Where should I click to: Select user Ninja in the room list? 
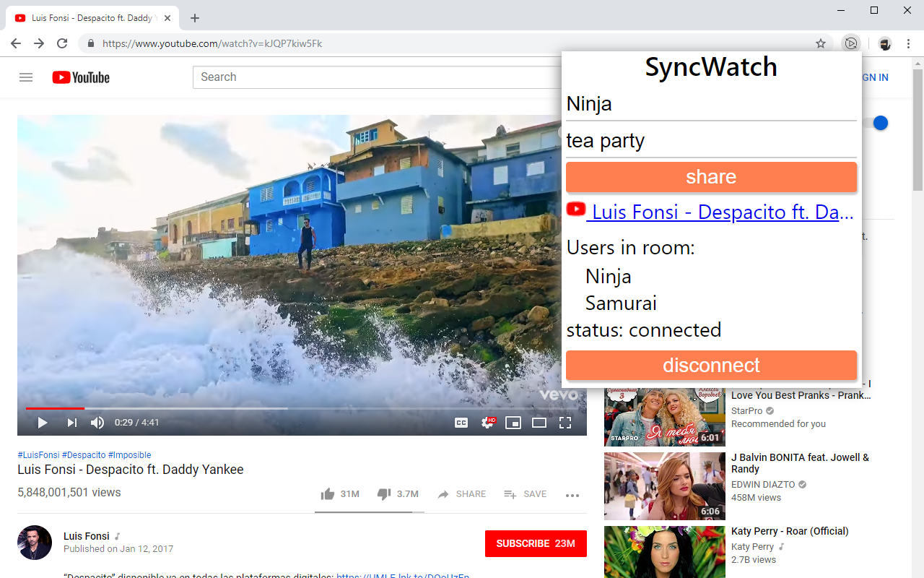(x=609, y=277)
